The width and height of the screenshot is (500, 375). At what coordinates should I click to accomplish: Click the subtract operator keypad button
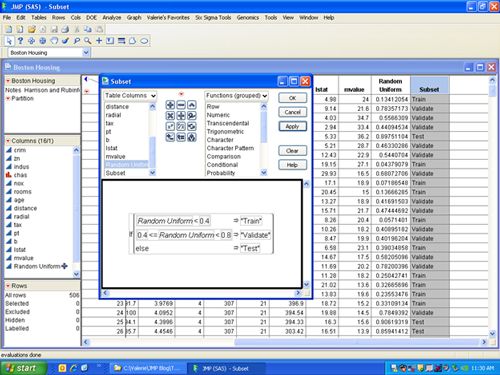click(181, 105)
